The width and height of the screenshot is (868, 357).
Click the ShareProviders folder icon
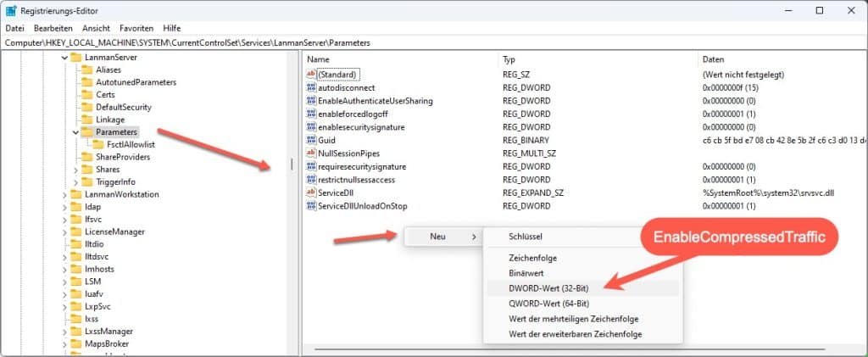[x=87, y=157]
